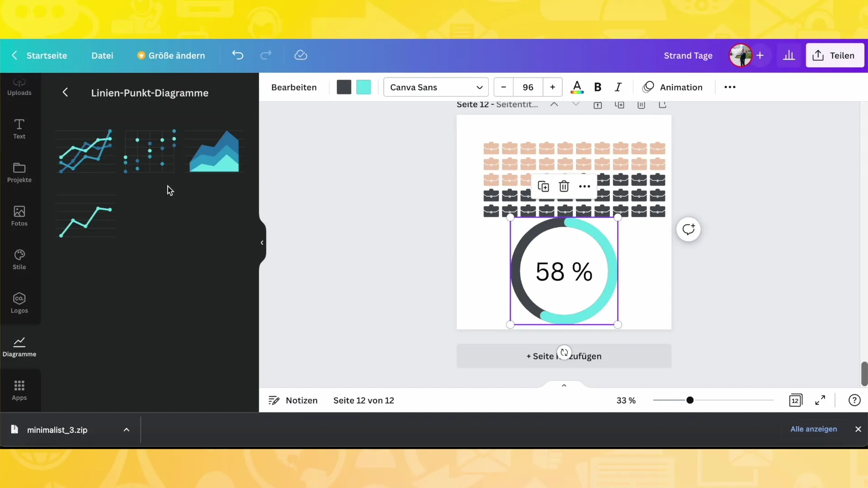Open the Datei menu
The width and height of the screenshot is (868, 488).
click(x=102, y=56)
